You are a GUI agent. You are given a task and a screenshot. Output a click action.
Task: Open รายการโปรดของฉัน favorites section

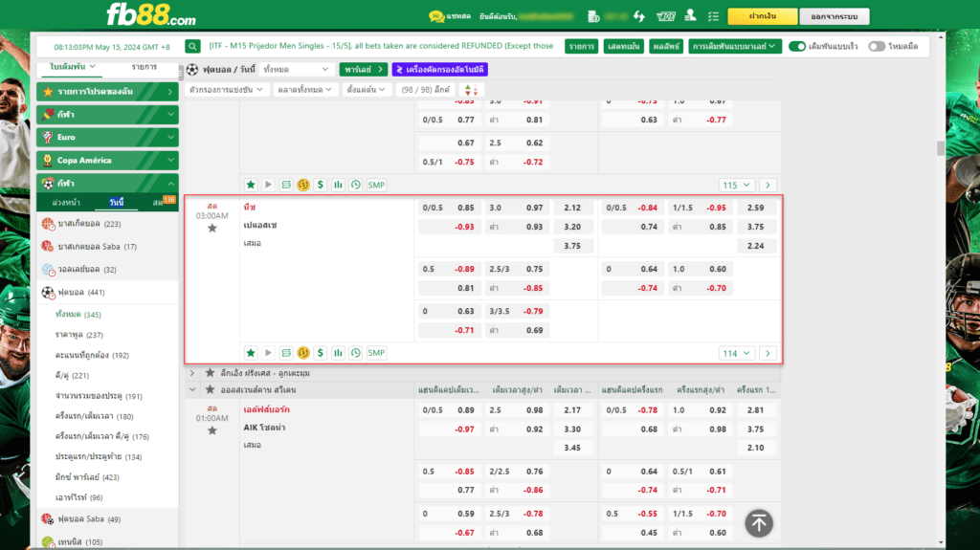click(107, 92)
